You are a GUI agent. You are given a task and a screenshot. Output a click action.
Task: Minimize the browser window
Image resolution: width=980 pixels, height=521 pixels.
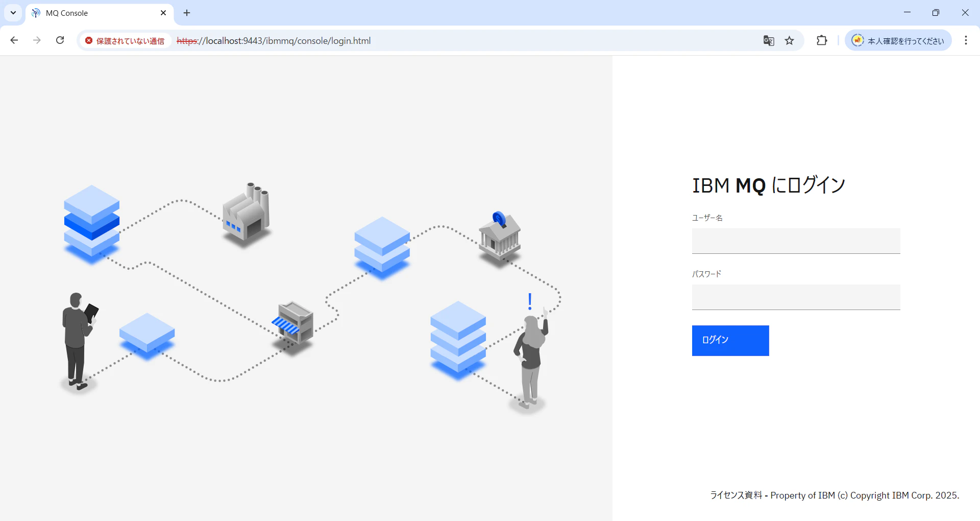click(907, 13)
